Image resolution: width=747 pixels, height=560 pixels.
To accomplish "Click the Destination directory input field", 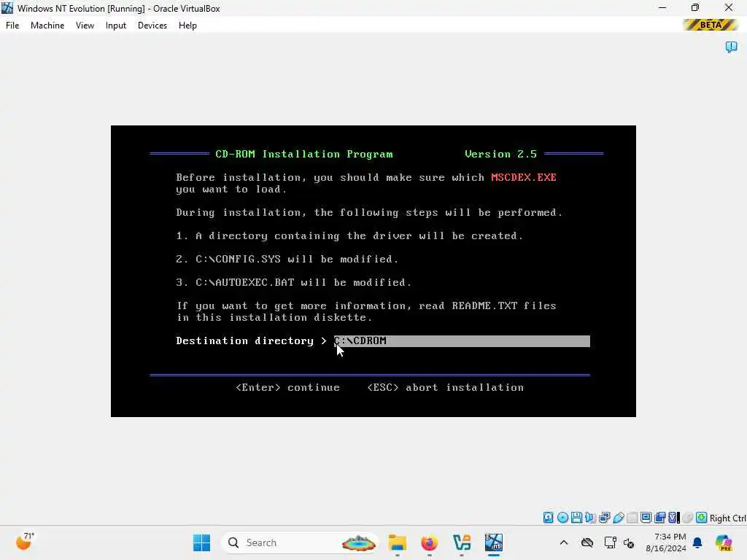I will pos(462,341).
